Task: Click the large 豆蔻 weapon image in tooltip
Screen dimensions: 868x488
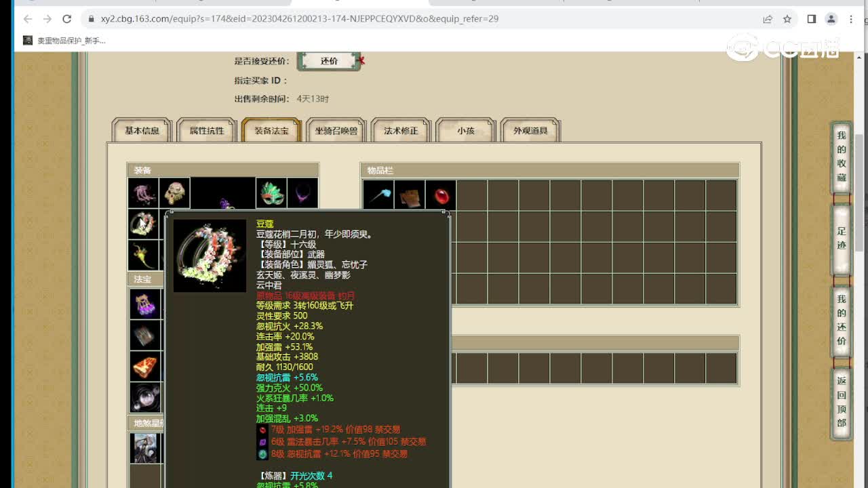Action: point(210,256)
